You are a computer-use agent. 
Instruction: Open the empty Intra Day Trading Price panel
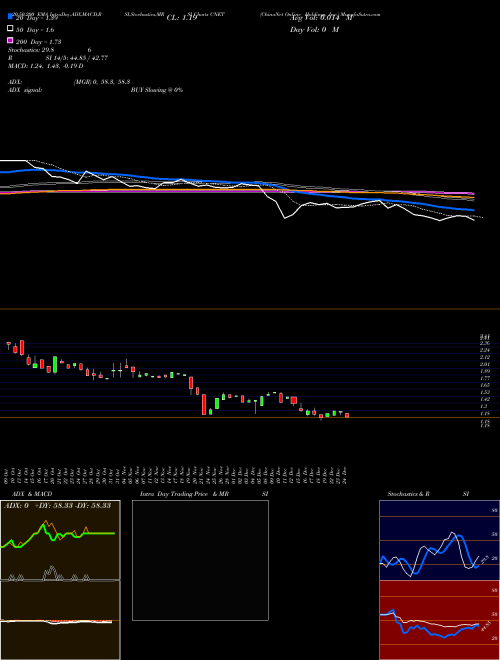(200, 560)
